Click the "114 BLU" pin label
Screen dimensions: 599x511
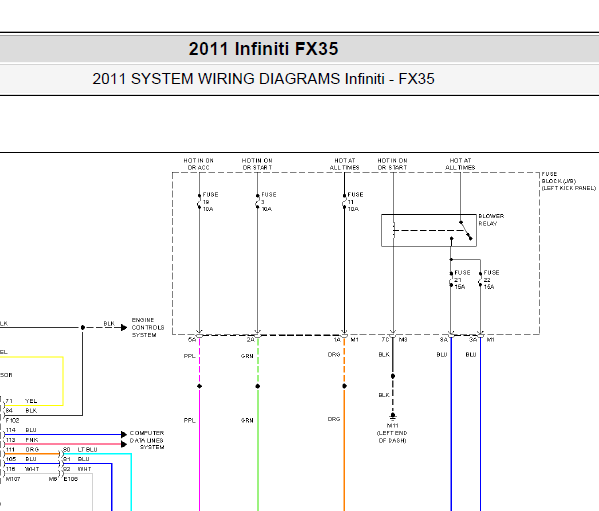coord(21,430)
